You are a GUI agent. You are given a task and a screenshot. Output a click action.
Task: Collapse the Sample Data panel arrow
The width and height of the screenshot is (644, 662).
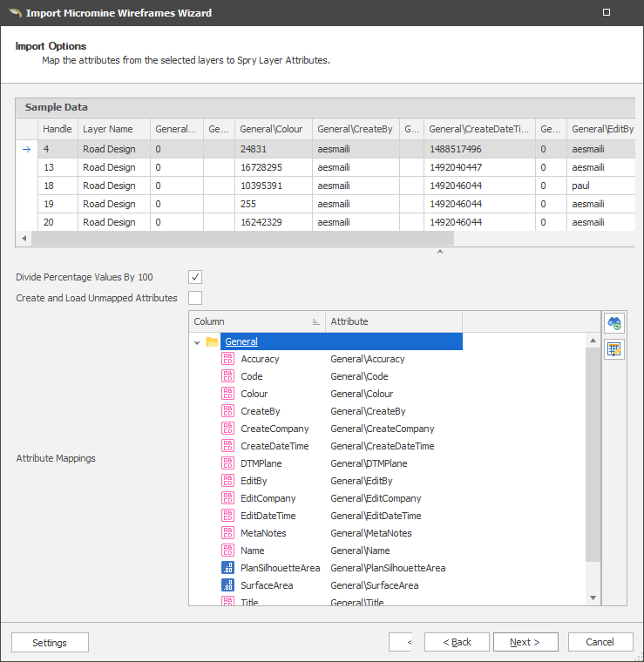pos(439,253)
